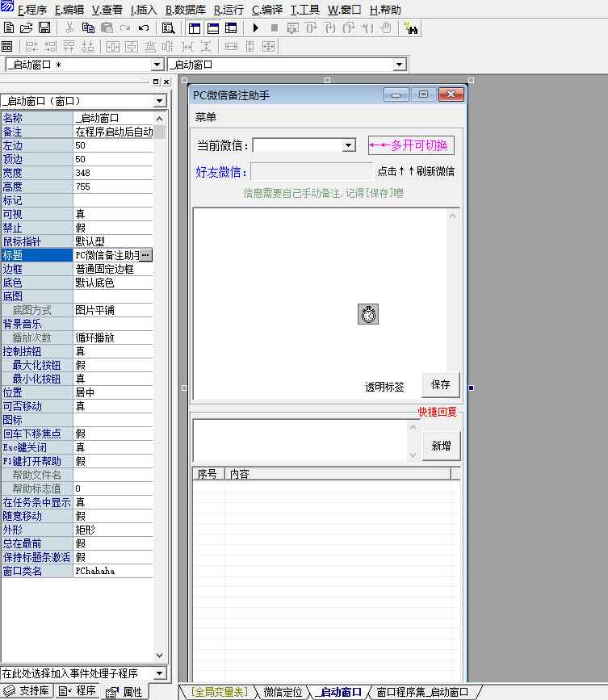Screen dimensions: 608x700
Task: Select the 宽度 property value 348
Action: click(113, 173)
